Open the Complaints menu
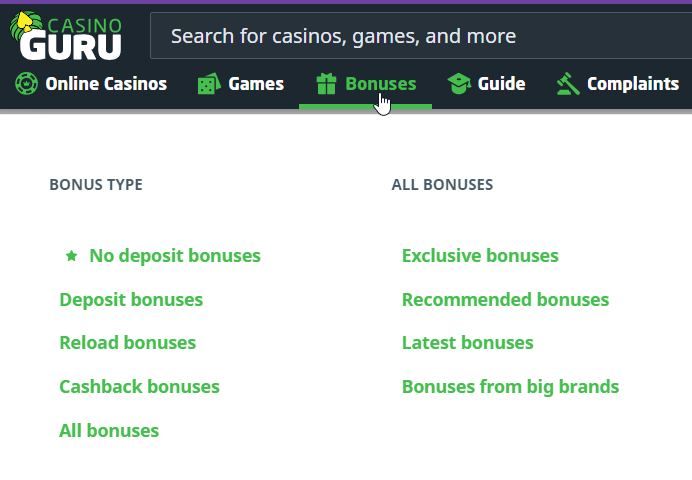692x480 pixels. 632,84
